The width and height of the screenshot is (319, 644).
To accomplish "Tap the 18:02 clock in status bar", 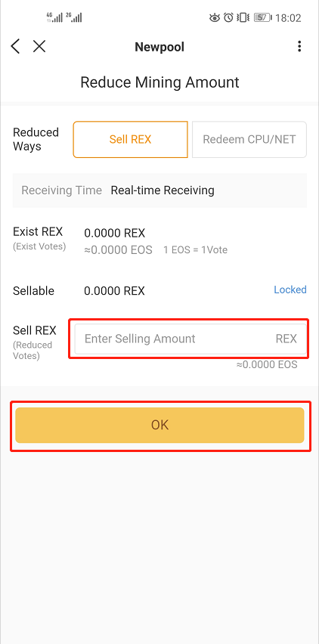I will tap(288, 18).
